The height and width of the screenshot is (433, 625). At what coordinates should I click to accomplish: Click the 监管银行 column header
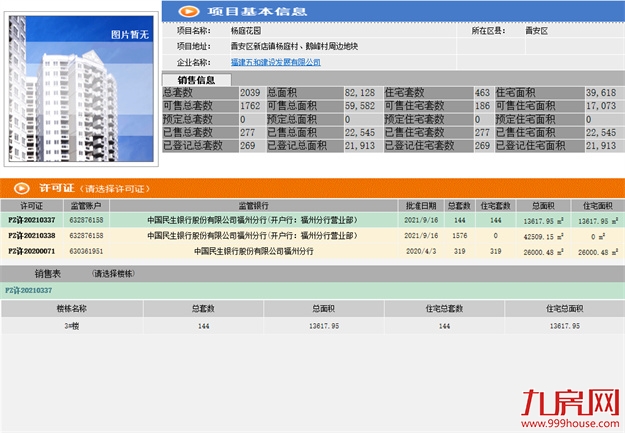254,206
